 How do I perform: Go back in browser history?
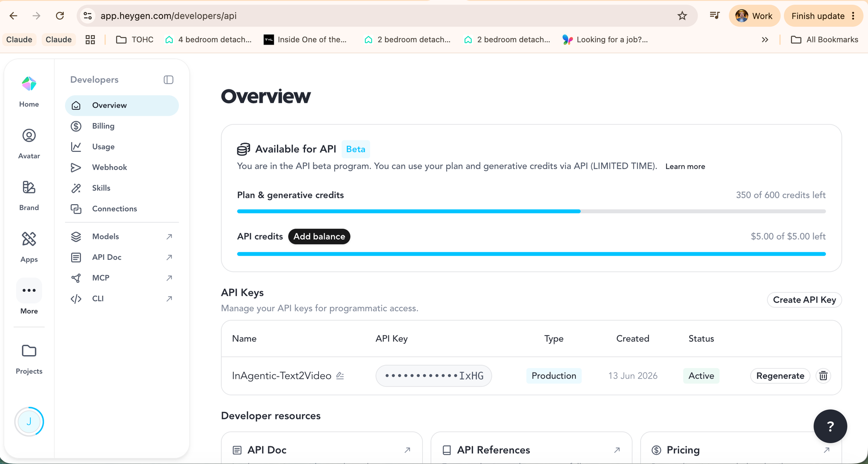tap(13, 16)
